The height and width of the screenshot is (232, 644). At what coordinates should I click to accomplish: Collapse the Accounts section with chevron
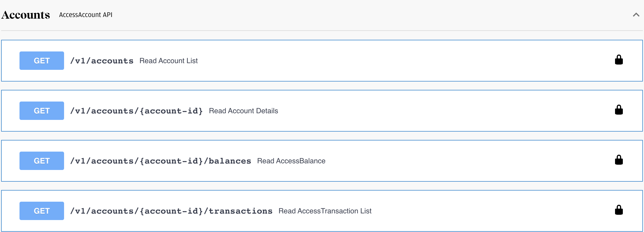(636, 15)
